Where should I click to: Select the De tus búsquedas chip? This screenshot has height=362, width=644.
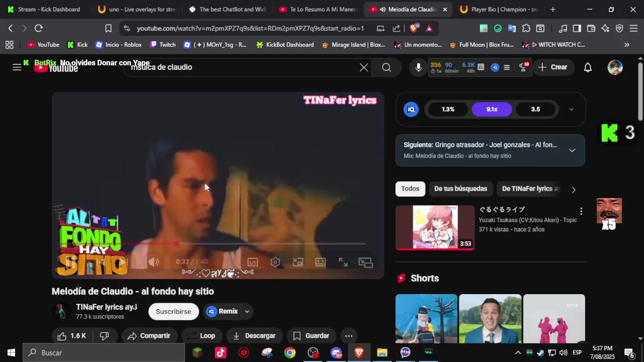pyautogui.click(x=460, y=189)
